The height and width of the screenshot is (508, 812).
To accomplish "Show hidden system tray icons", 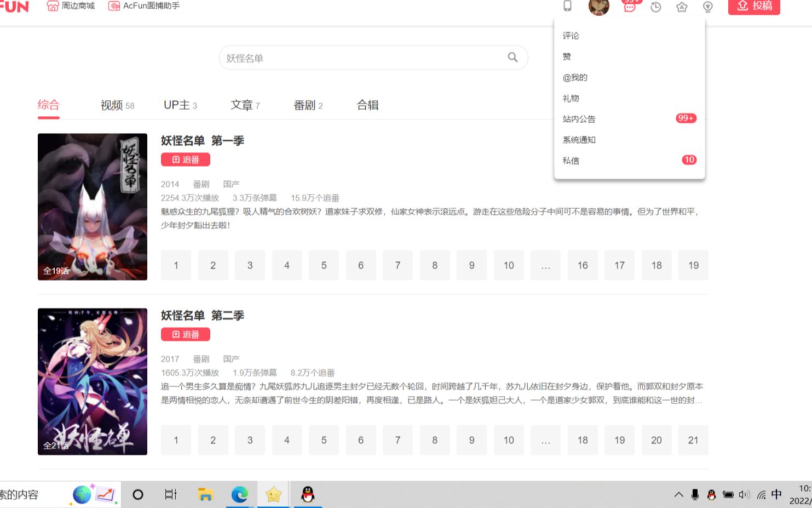I will coord(679,495).
